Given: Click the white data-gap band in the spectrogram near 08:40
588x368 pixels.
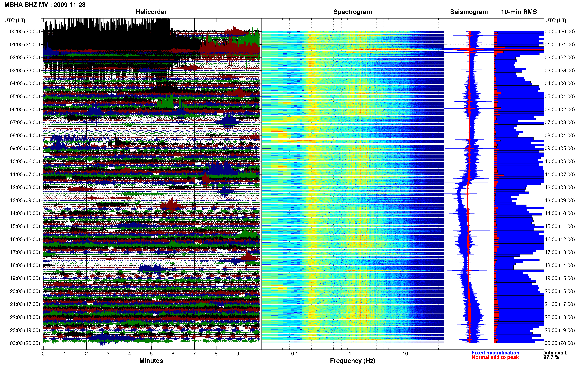Looking at the screenshot, I should pyautogui.click(x=352, y=144).
